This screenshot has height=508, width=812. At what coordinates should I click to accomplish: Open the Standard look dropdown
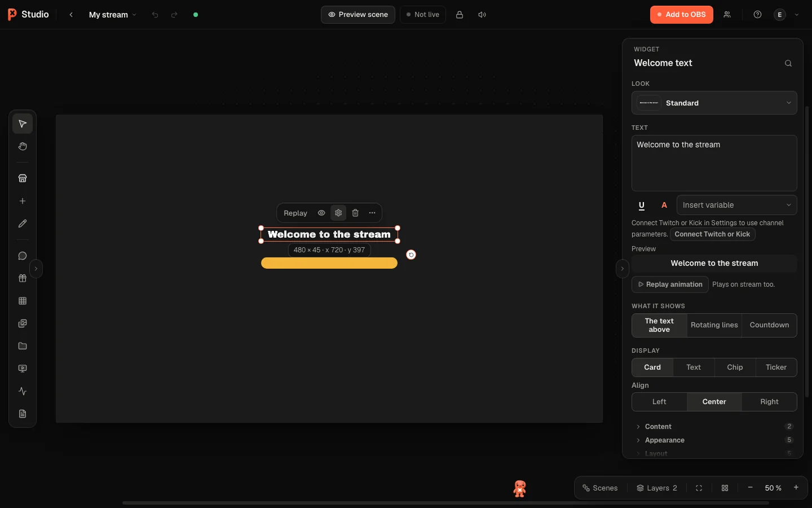714,103
